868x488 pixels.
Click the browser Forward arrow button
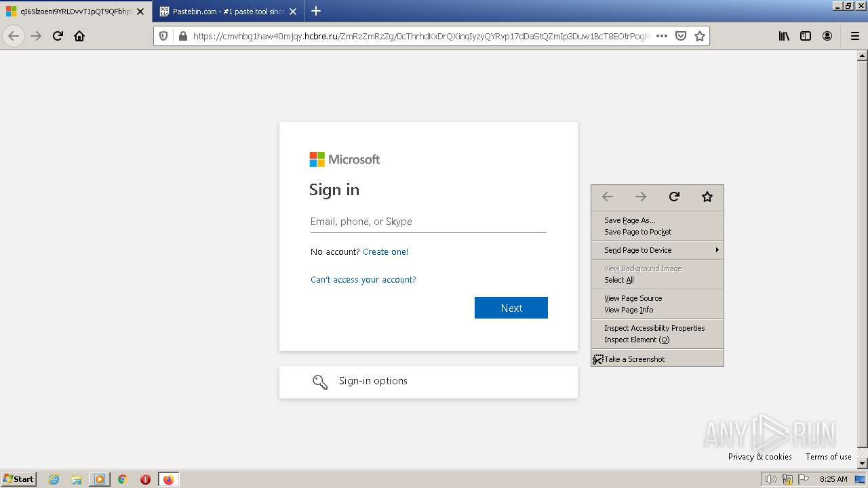[x=36, y=36]
